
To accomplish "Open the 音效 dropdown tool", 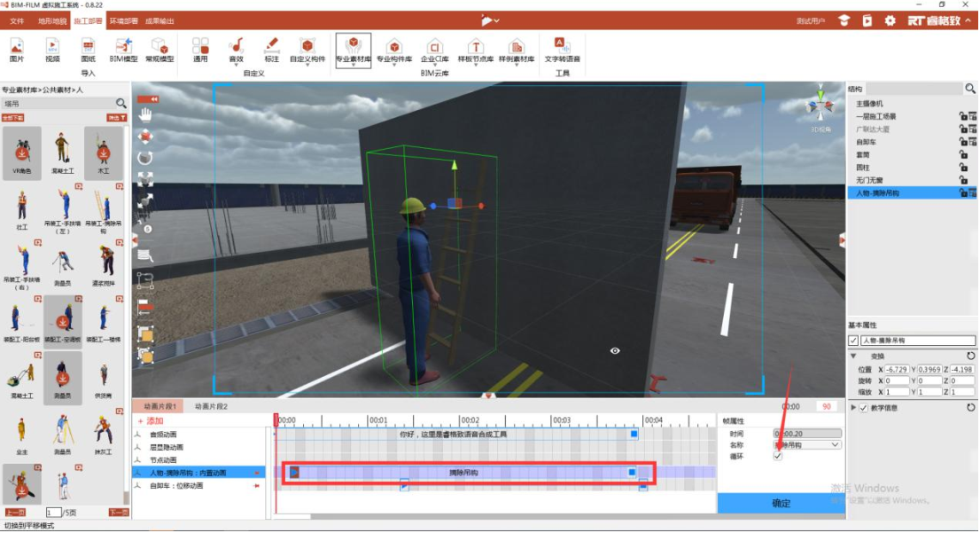I will tap(237, 50).
